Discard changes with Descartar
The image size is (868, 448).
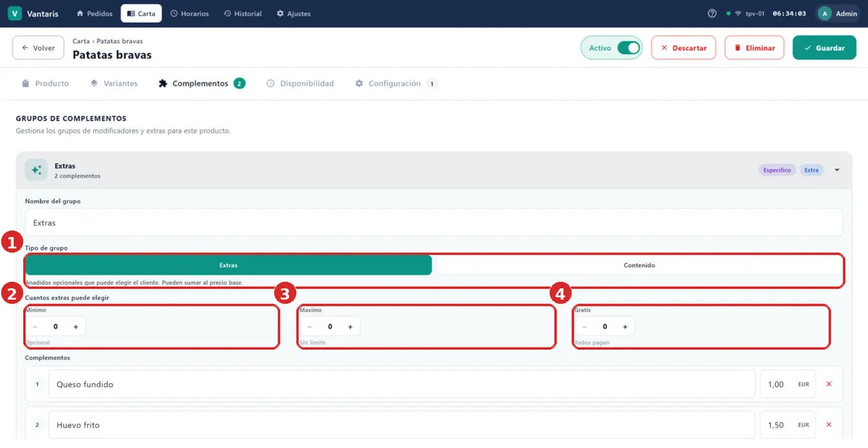tap(684, 48)
